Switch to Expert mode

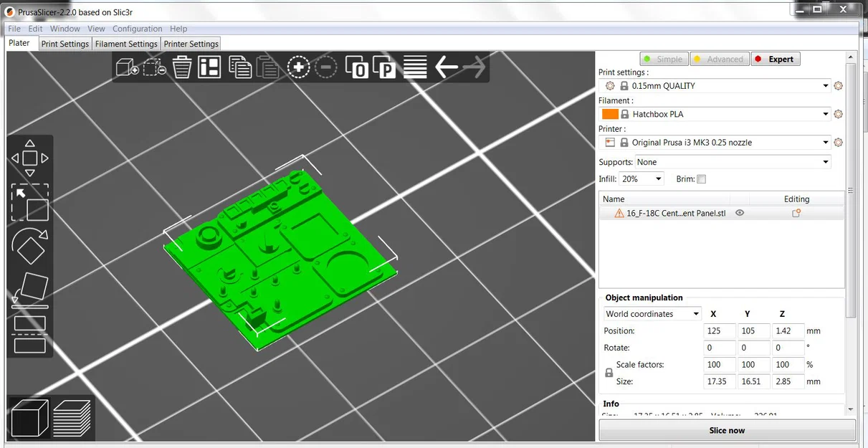(x=776, y=59)
